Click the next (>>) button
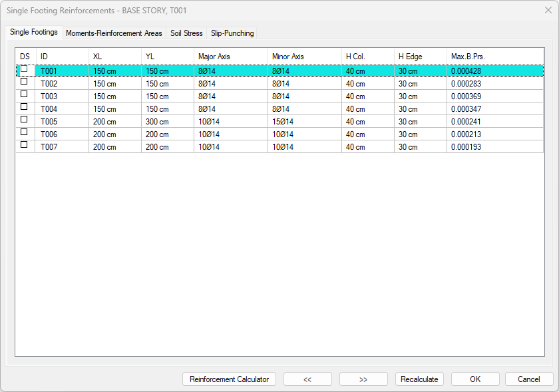 coord(363,379)
